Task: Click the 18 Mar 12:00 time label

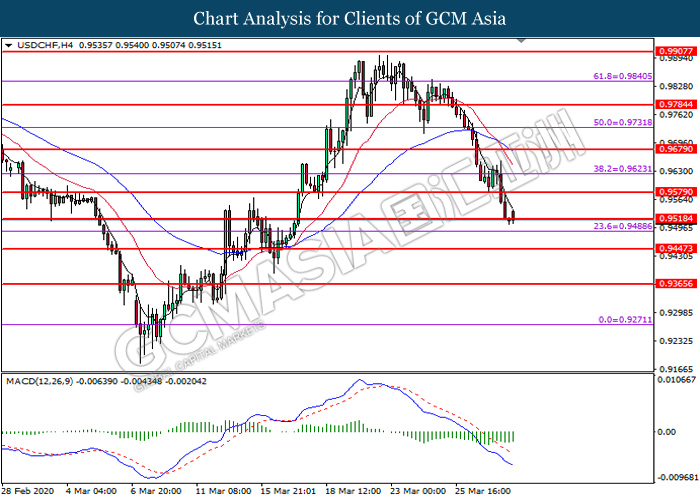Action: click(353, 491)
